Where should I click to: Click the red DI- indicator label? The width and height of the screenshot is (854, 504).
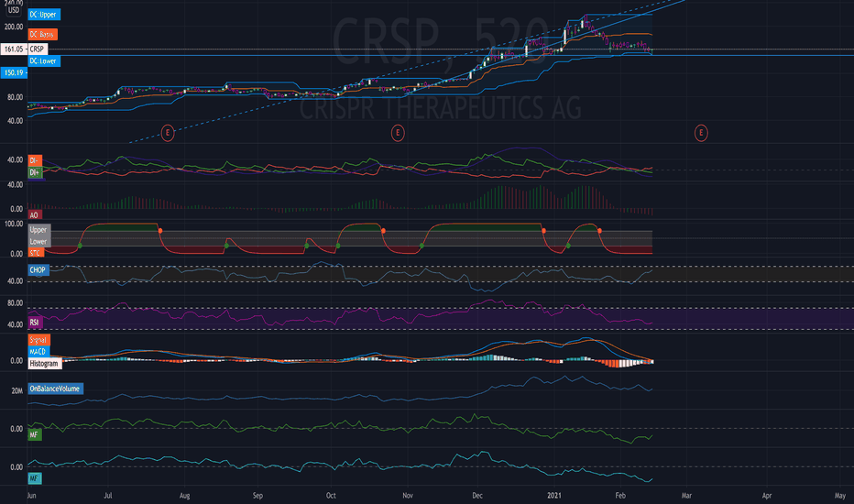point(35,160)
